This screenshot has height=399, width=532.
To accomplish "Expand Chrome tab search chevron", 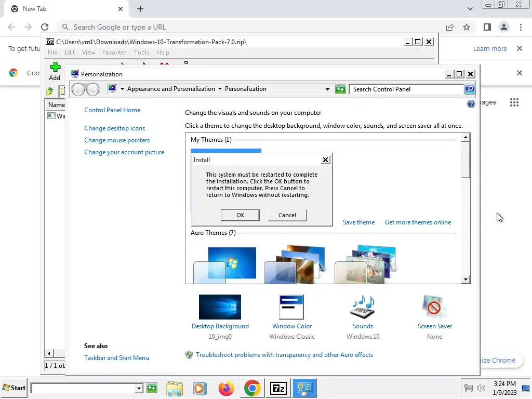I will [x=470, y=9].
